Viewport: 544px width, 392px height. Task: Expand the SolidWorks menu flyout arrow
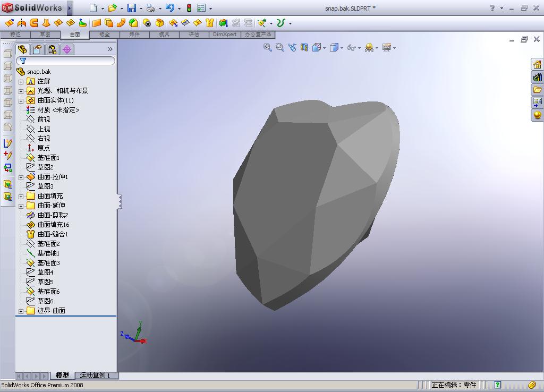(70, 8)
